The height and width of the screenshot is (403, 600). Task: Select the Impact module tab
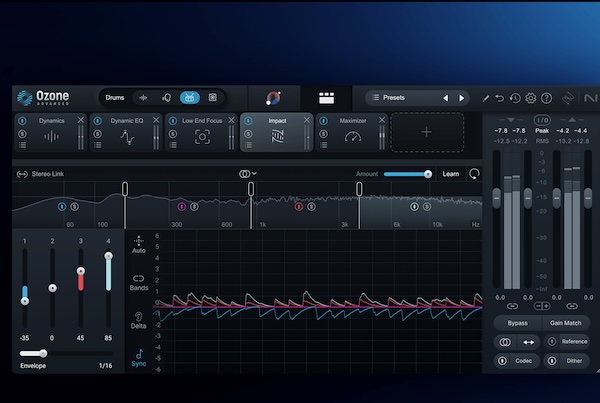point(277,132)
